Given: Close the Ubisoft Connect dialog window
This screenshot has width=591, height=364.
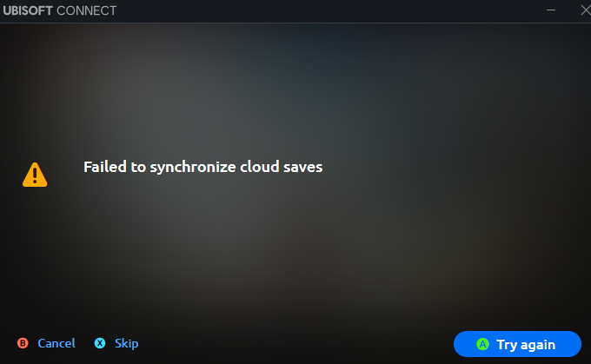Looking at the screenshot, I should point(585,10).
